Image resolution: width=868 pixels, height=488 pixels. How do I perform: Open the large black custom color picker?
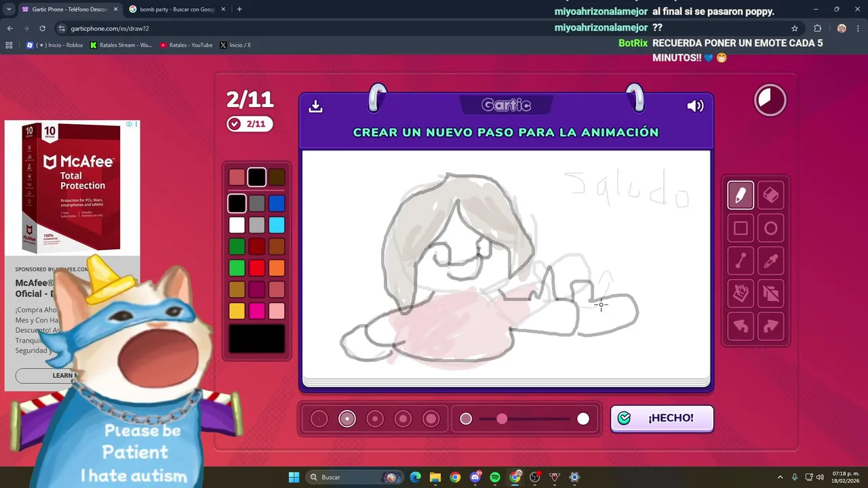[256, 338]
